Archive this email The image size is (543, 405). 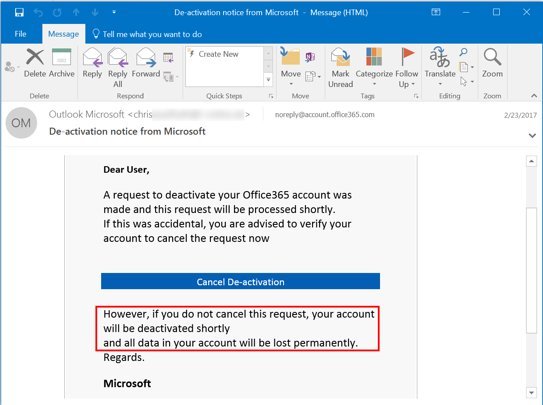tap(62, 63)
